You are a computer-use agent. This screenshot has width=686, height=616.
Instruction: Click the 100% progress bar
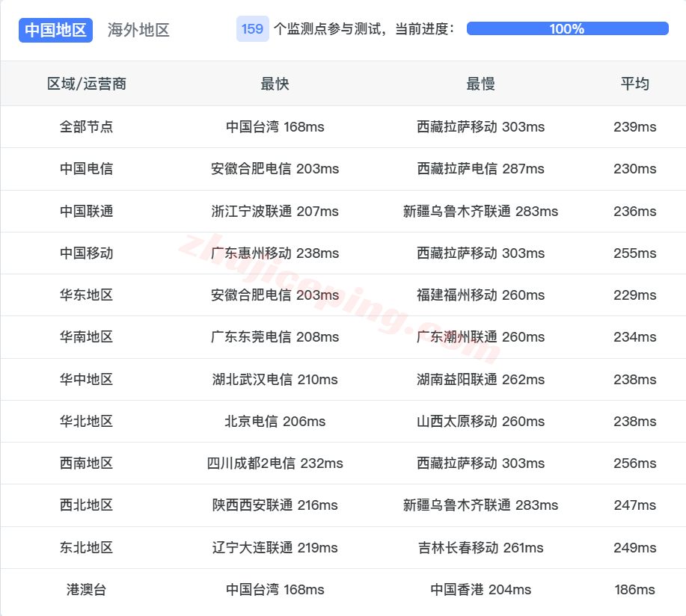568,28
